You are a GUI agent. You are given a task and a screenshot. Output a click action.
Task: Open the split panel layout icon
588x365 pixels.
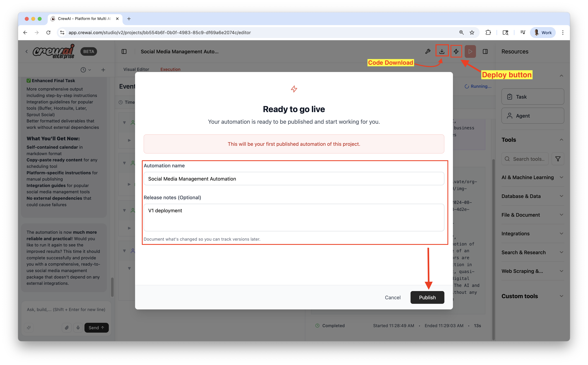(x=485, y=51)
